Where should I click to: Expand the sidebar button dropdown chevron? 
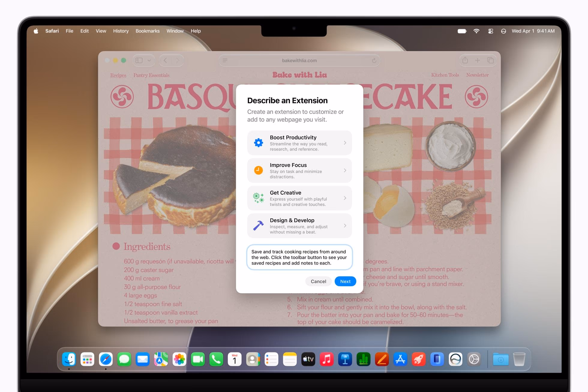pyautogui.click(x=149, y=60)
